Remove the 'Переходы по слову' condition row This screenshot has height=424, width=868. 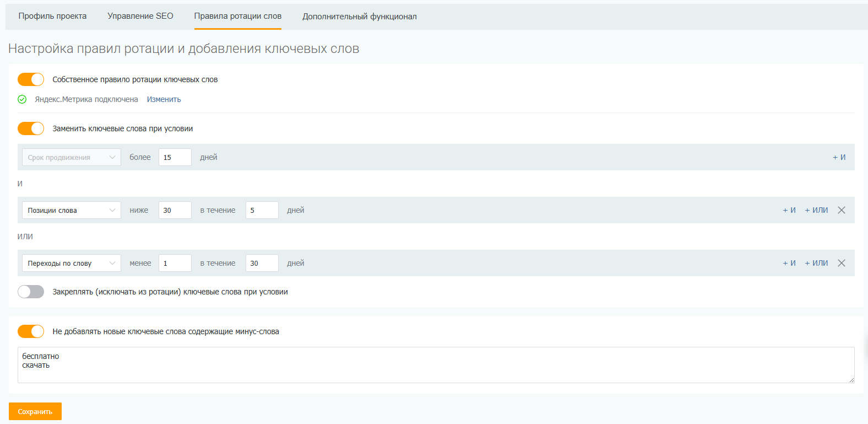(841, 263)
